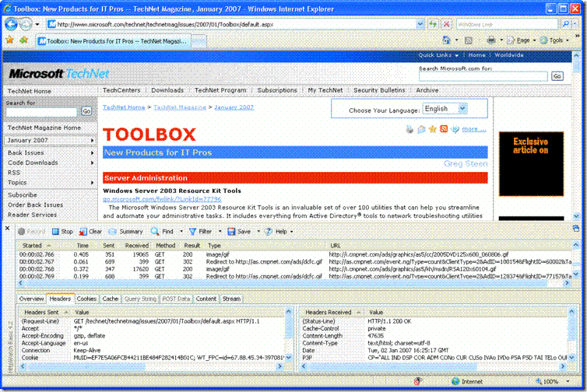
Task: Open the Find dropdown arrow in HttpWatch
Action: point(181,232)
